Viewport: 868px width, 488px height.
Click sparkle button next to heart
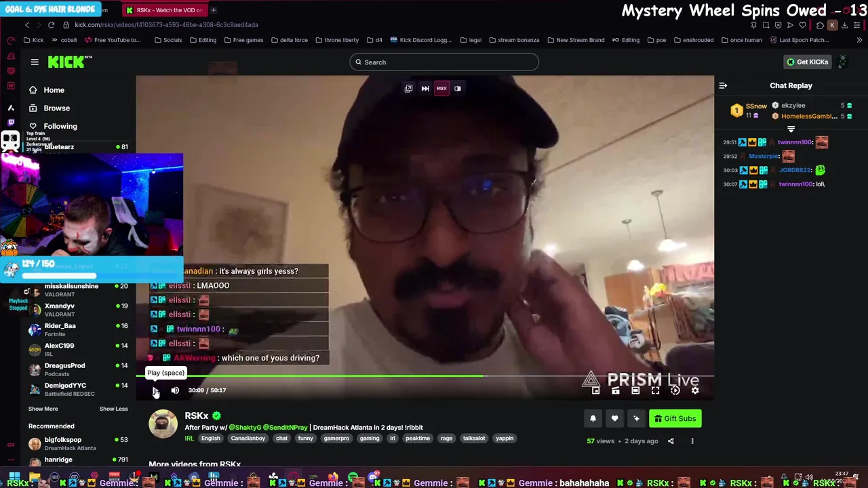pyautogui.click(x=636, y=419)
